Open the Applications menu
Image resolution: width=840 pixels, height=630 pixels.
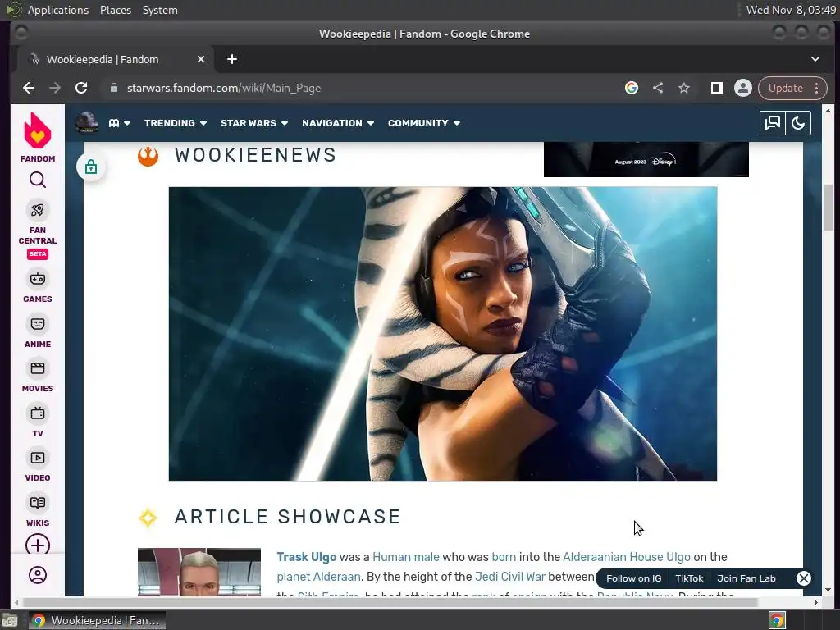click(x=58, y=10)
